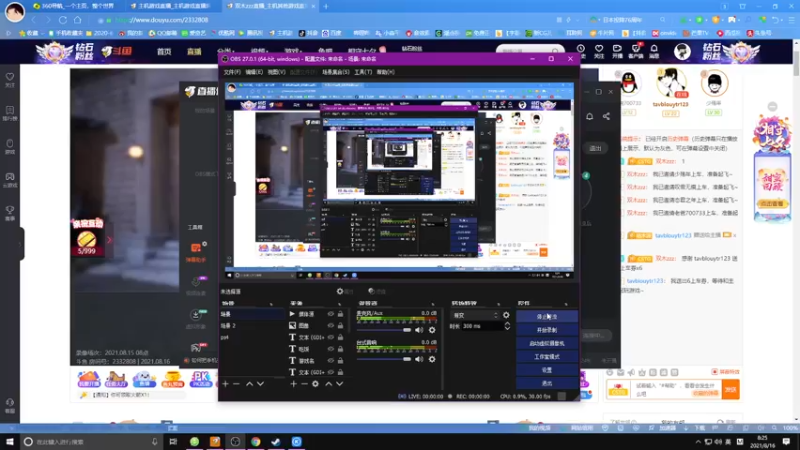Open Douyu left sidebar 排行榜 icon

pyautogui.click(x=10, y=113)
